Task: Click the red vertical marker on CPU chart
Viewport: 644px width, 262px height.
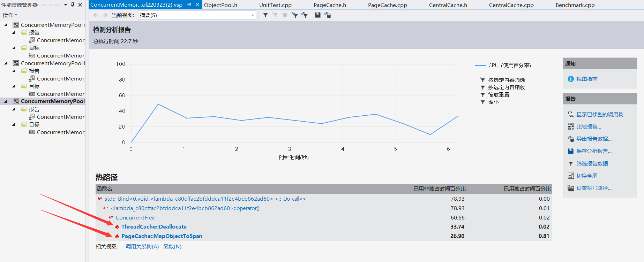Action: pyautogui.click(x=363, y=103)
